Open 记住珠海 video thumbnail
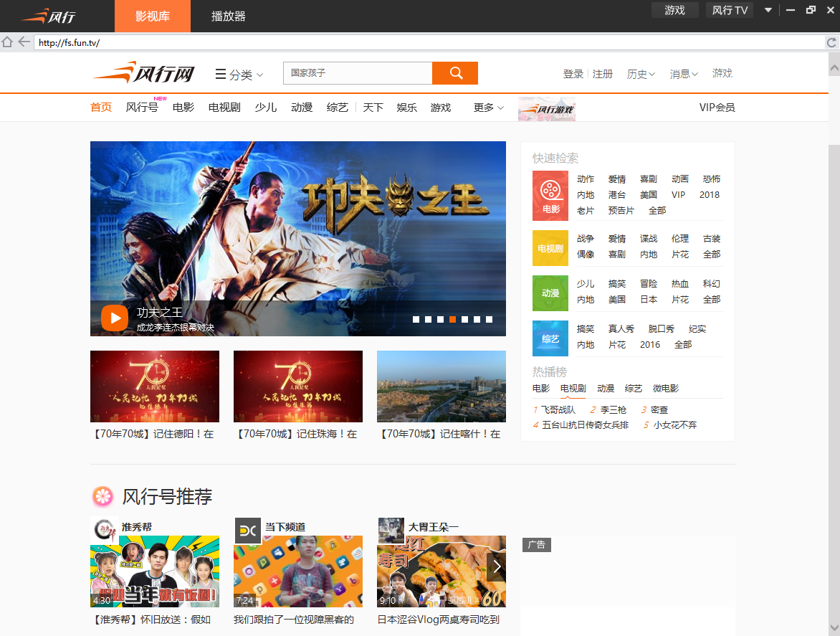This screenshot has width=840, height=636. 298,386
